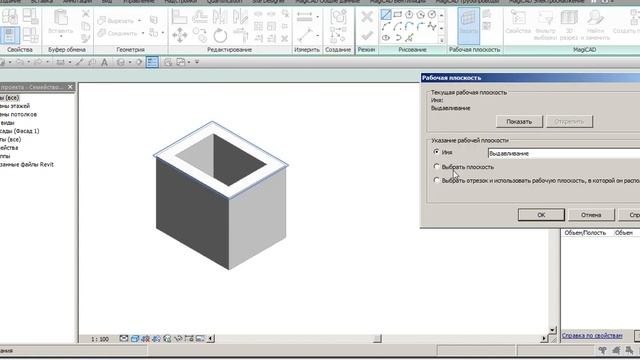640x360 pixels.
Task: Click the Paste icon in Clipboard panel
Action: pos(60,18)
